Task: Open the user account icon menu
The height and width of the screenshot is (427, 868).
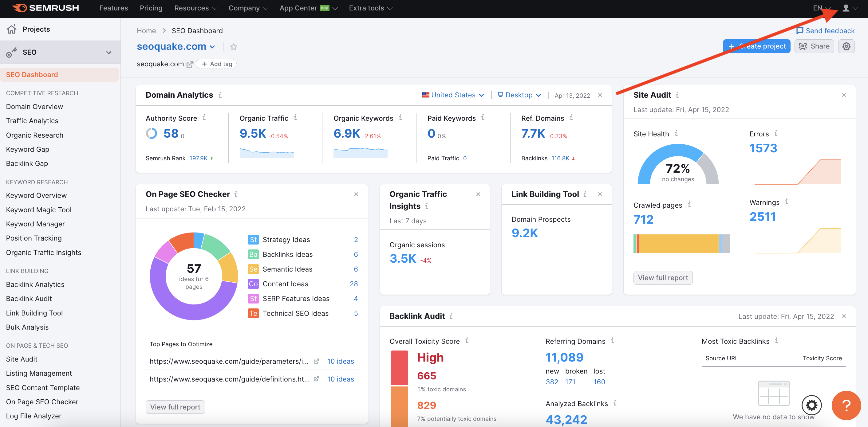Action: (850, 8)
